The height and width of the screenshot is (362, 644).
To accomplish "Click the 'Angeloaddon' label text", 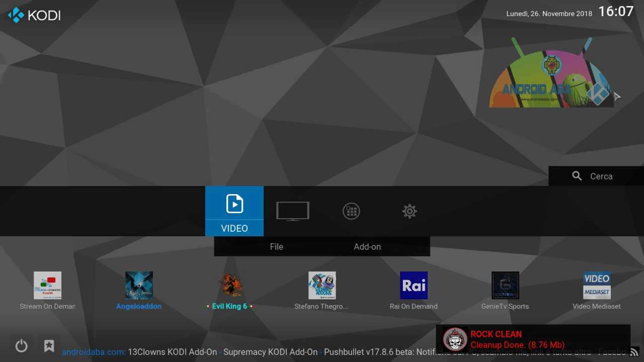I will pyautogui.click(x=139, y=306).
